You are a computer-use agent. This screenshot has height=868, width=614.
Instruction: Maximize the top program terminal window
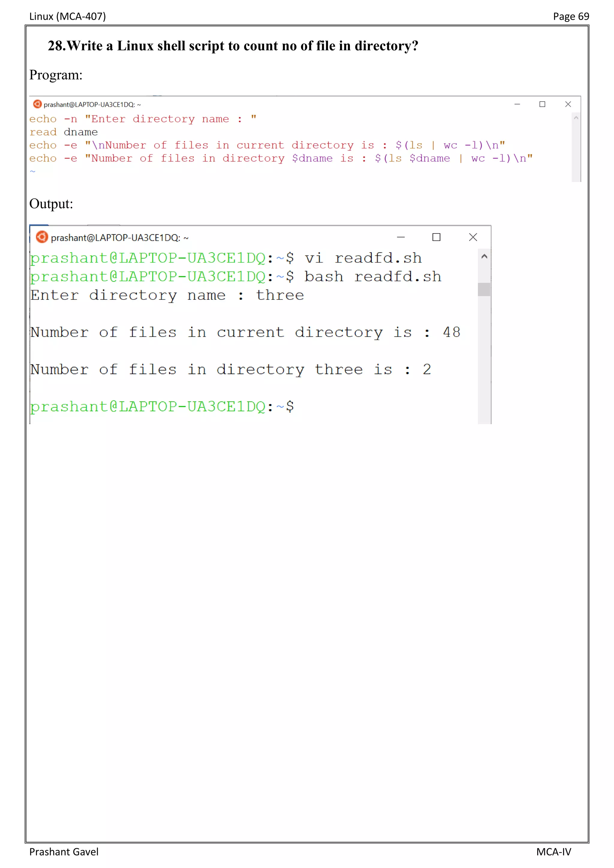pos(542,104)
